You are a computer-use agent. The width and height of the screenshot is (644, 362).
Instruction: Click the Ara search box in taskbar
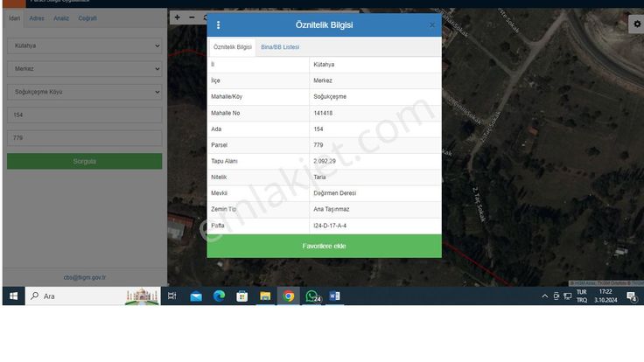click(x=93, y=296)
